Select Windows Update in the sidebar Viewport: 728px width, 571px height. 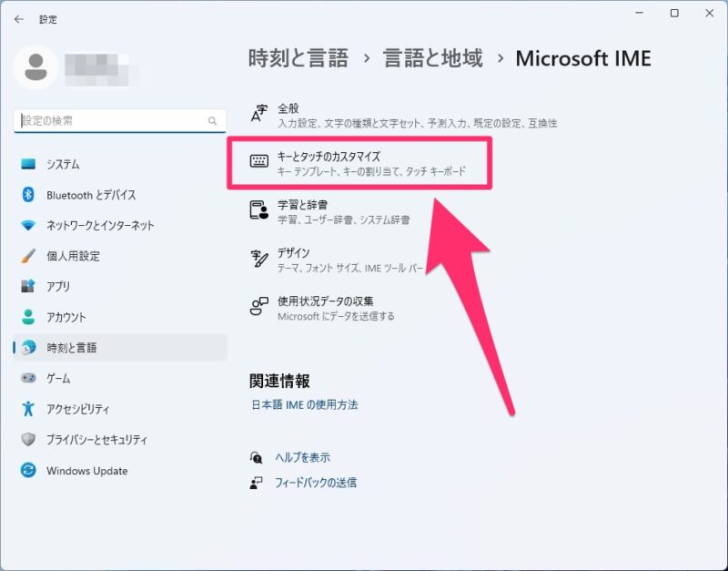120,470
